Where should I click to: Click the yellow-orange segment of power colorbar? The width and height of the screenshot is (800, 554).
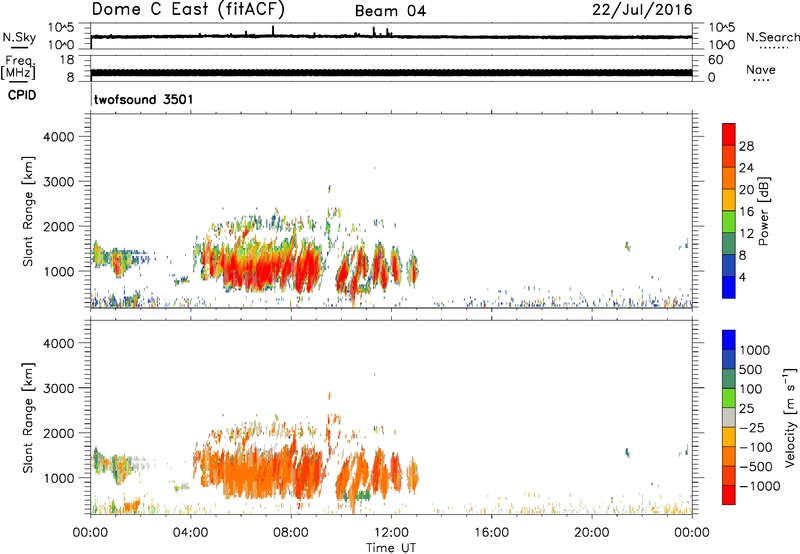[729, 200]
